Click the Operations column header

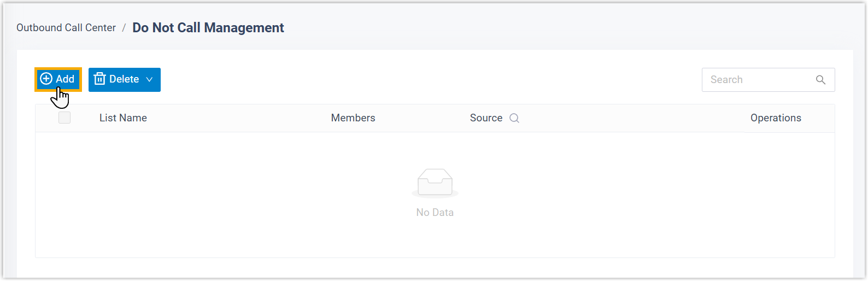[x=776, y=118]
